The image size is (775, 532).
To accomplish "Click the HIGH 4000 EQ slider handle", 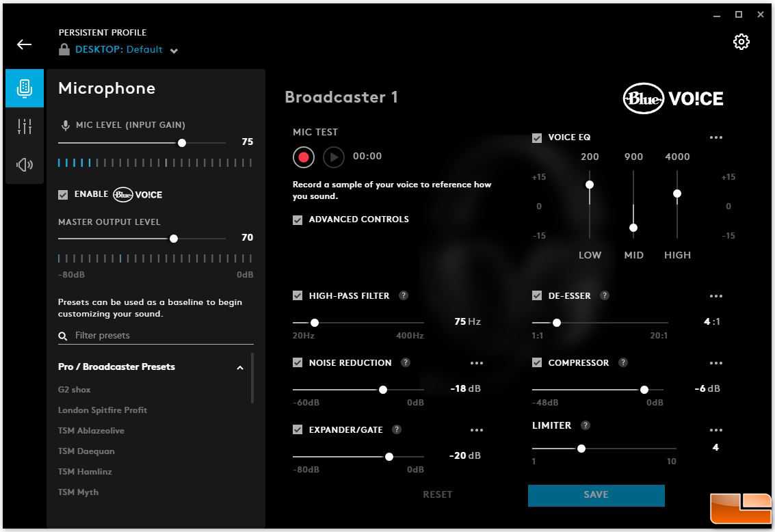I will (x=677, y=194).
